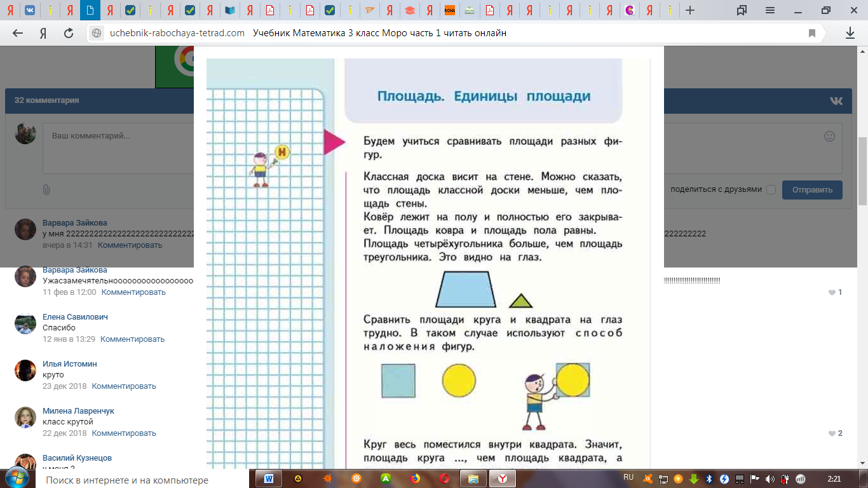This screenshot has width=868, height=488.
Task: Switch to the purple C icon tab
Action: [x=630, y=10]
